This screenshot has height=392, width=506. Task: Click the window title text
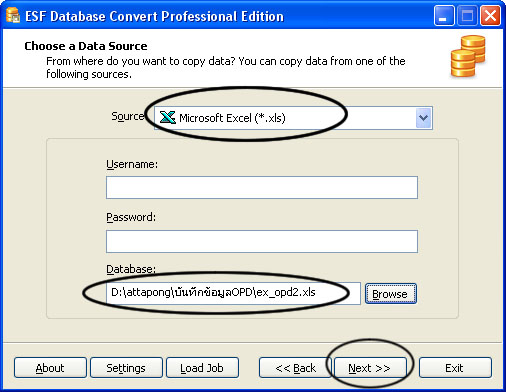tap(155, 16)
